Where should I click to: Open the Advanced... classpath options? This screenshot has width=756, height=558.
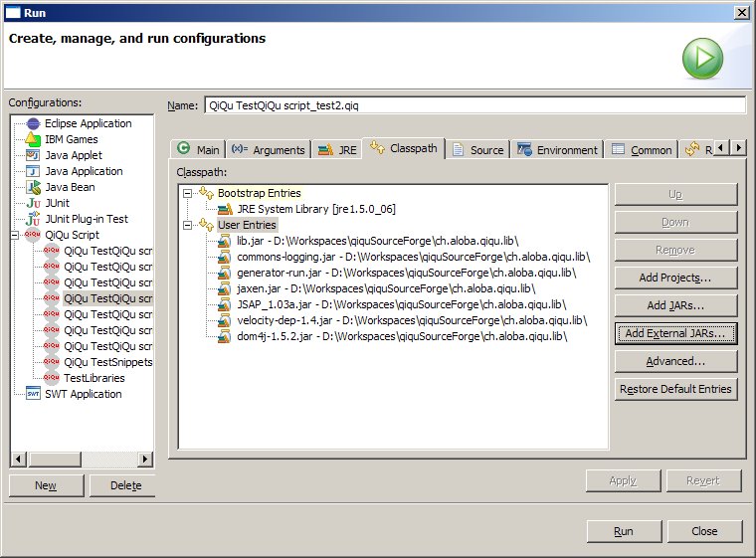[x=676, y=361]
